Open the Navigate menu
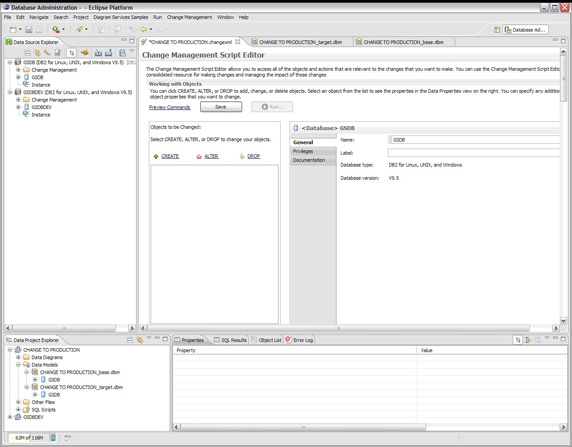572x447 pixels. (39, 17)
